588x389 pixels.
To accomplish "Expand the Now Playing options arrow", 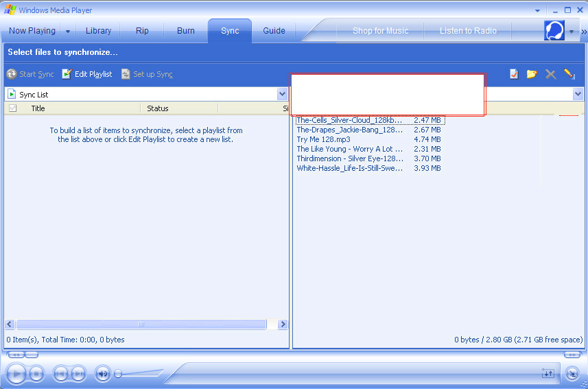I will coord(68,32).
